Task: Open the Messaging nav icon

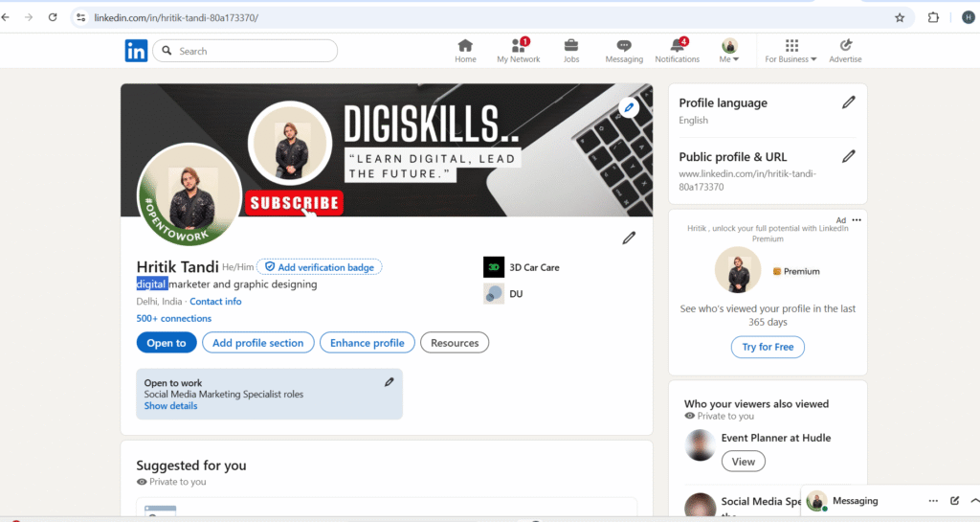Action: coord(624,46)
